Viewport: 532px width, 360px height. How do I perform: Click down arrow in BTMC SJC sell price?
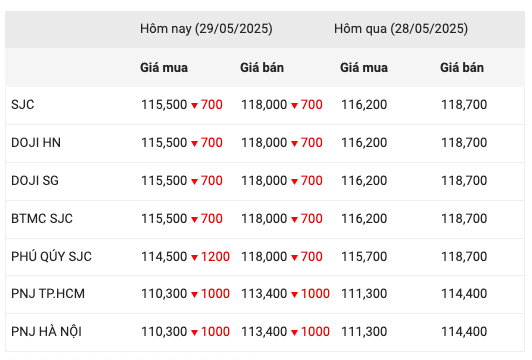(x=294, y=220)
